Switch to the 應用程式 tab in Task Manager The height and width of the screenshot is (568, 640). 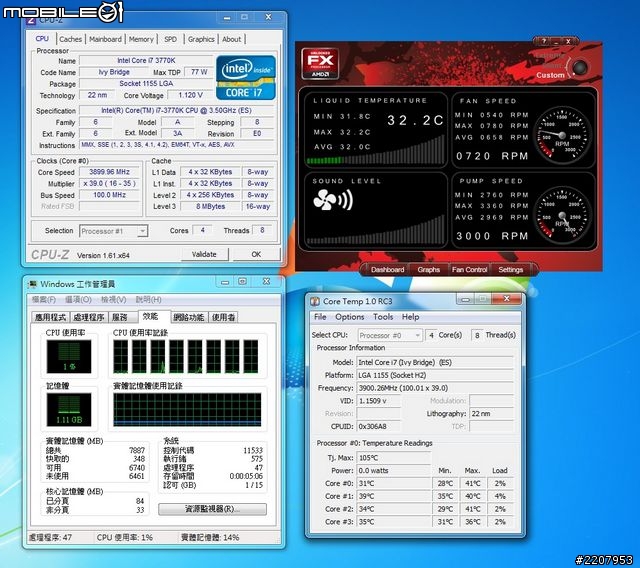point(50,317)
